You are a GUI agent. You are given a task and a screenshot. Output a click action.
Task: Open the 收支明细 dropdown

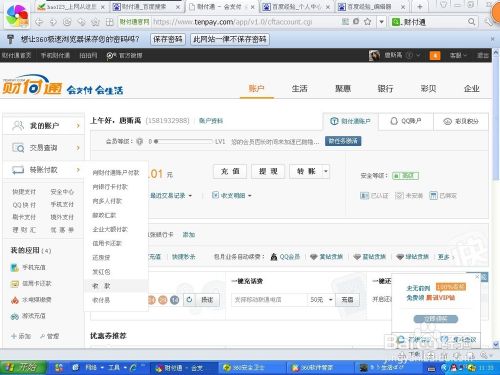(232, 196)
